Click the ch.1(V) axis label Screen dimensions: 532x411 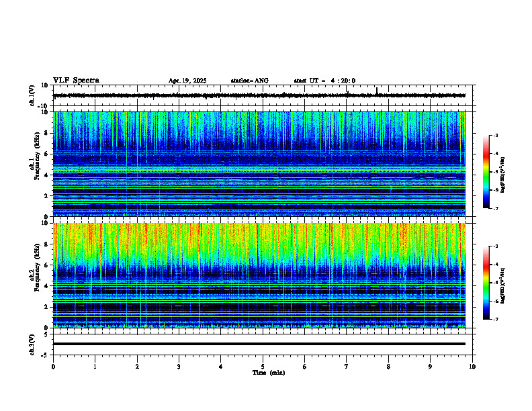(x=32, y=95)
